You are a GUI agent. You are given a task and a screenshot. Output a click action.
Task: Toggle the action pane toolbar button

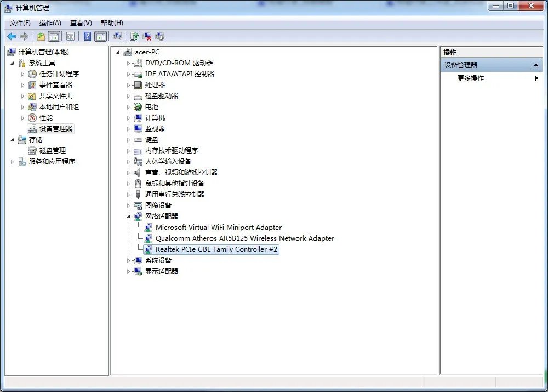[x=100, y=36]
